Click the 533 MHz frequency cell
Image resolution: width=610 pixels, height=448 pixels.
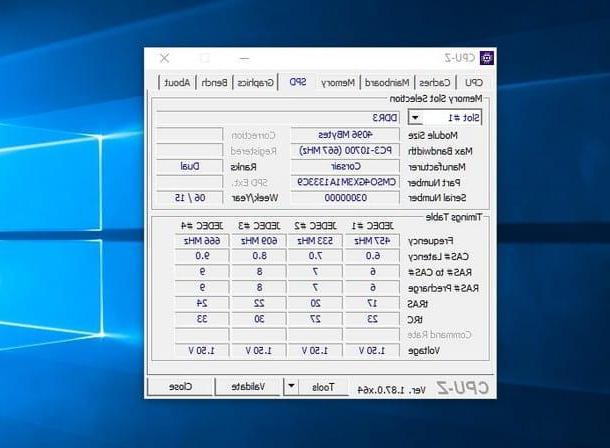pos(315,241)
